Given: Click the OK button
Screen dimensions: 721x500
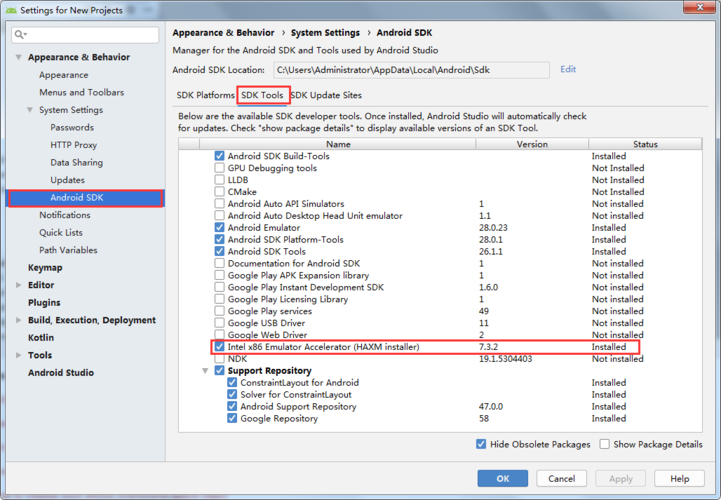Looking at the screenshot, I should [503, 478].
